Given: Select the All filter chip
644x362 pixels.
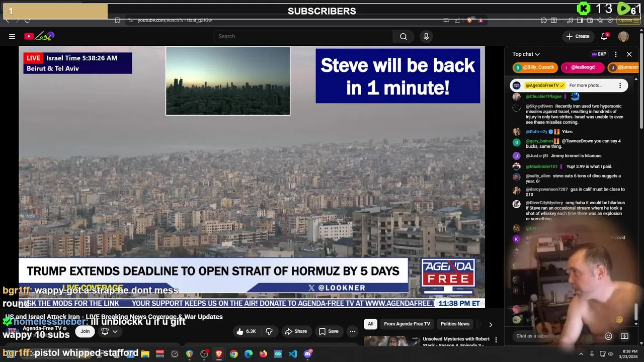Looking at the screenshot, I should click(370, 324).
